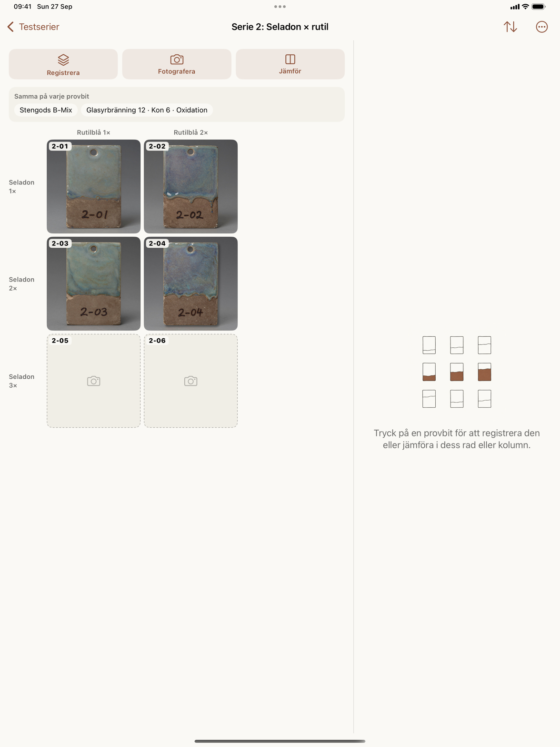Select test tile photo 2-04
This screenshot has height=747, width=560.
coord(191,283)
